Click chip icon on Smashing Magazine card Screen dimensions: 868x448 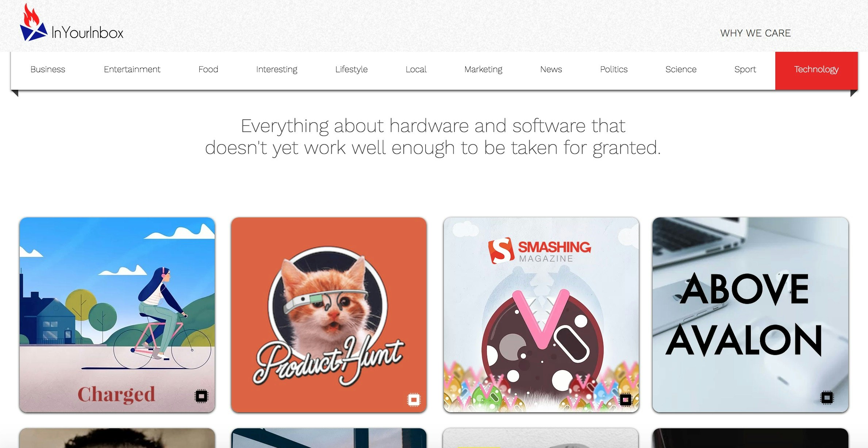(x=625, y=399)
